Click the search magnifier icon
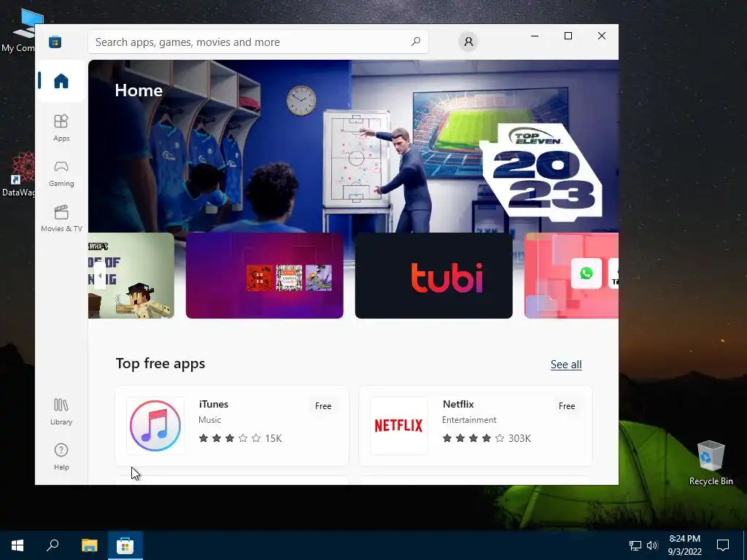The image size is (747, 560). coord(416,42)
